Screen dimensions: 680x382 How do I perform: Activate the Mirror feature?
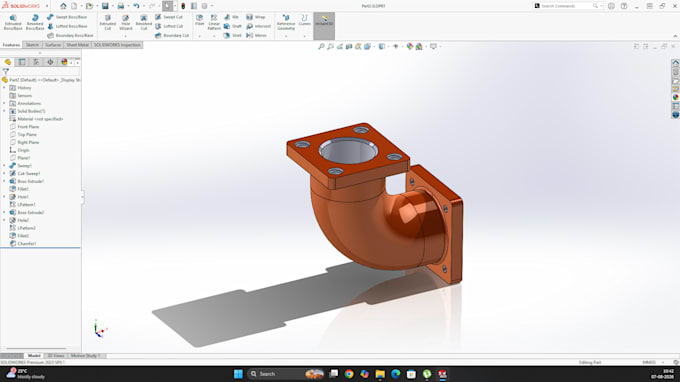click(x=256, y=36)
